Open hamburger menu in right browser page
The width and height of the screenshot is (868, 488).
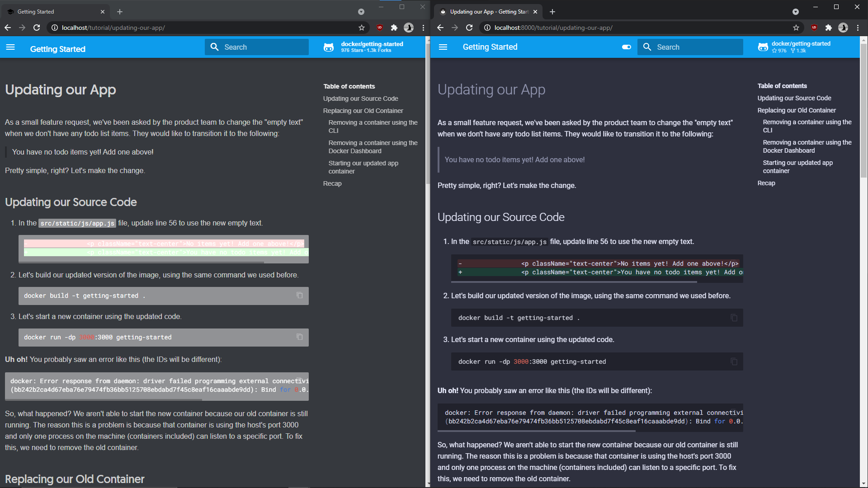pos(443,47)
